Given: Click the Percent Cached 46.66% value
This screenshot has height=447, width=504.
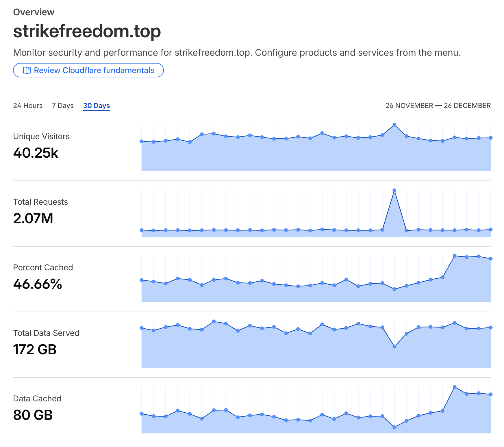Looking at the screenshot, I should [38, 284].
